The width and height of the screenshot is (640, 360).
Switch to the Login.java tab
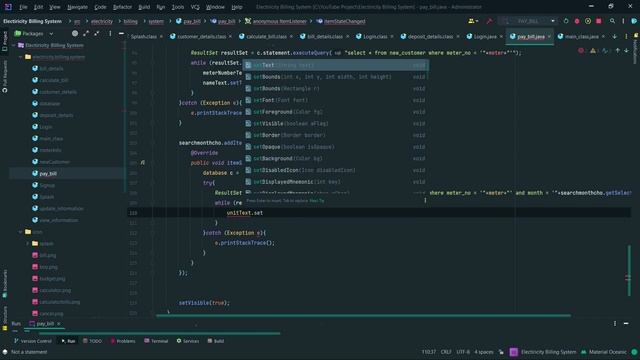tap(484, 36)
